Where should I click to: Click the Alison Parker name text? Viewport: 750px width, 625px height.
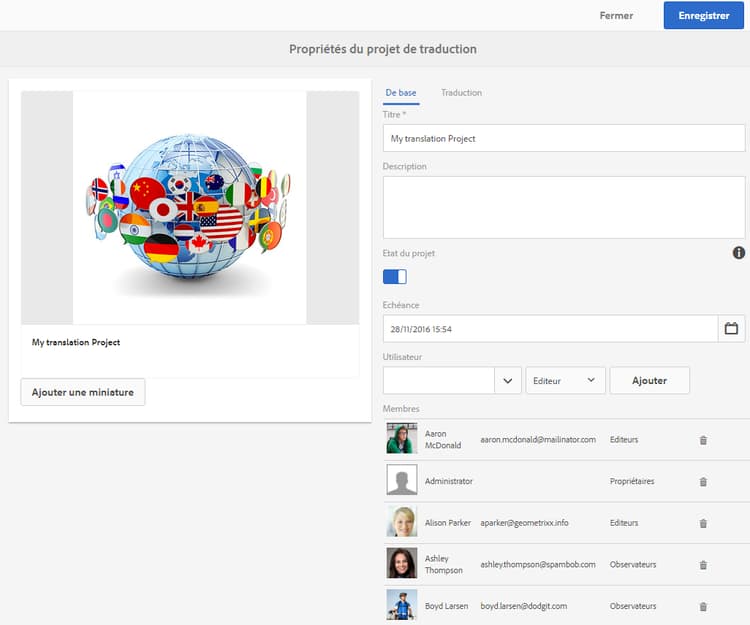(x=448, y=523)
